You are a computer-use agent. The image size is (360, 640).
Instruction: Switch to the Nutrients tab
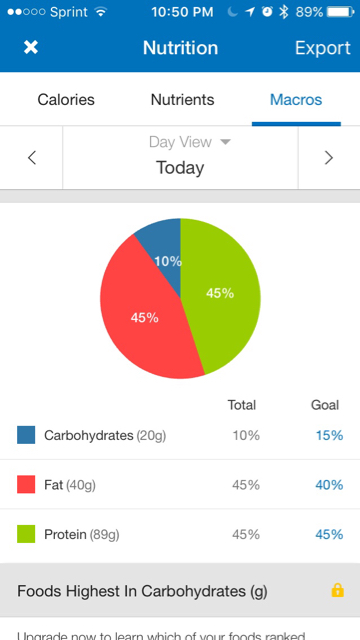coord(182,100)
